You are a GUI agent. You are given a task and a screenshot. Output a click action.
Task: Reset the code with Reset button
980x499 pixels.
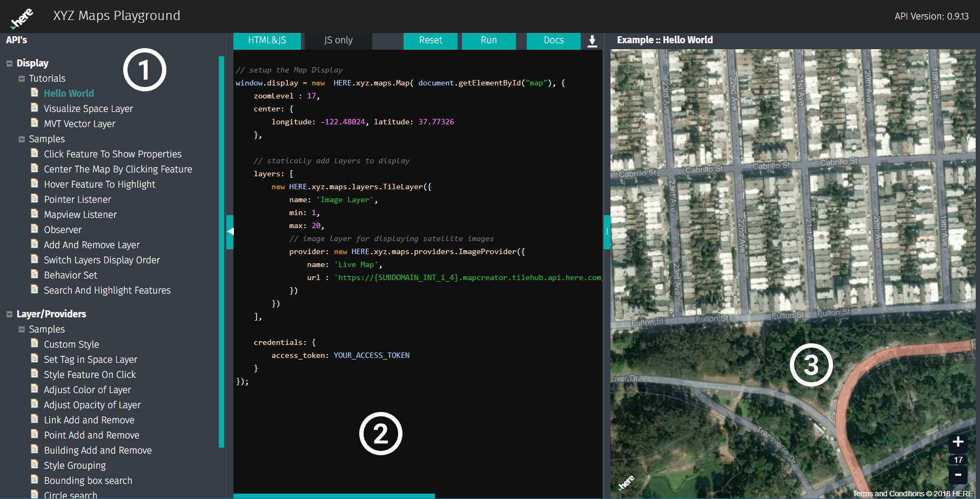pyautogui.click(x=431, y=41)
